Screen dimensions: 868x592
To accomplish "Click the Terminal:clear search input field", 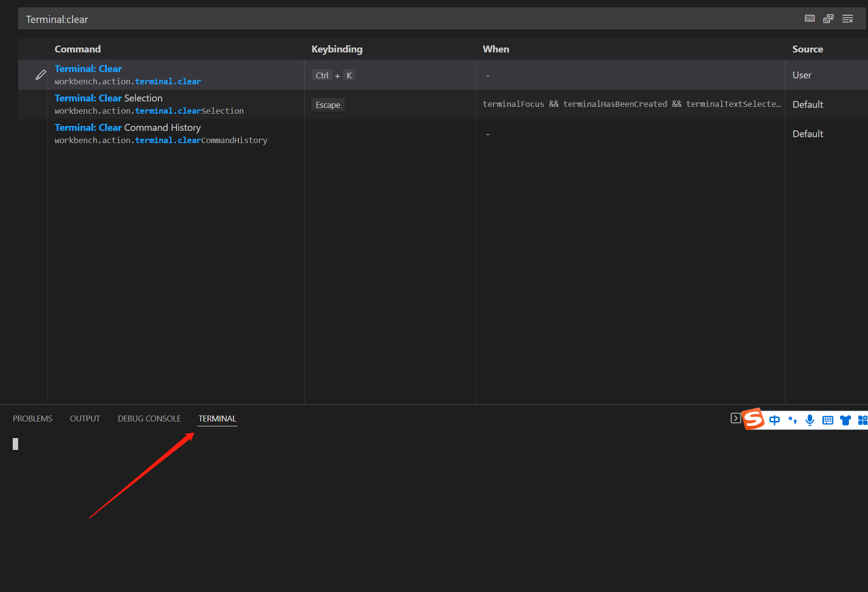I will [196, 19].
